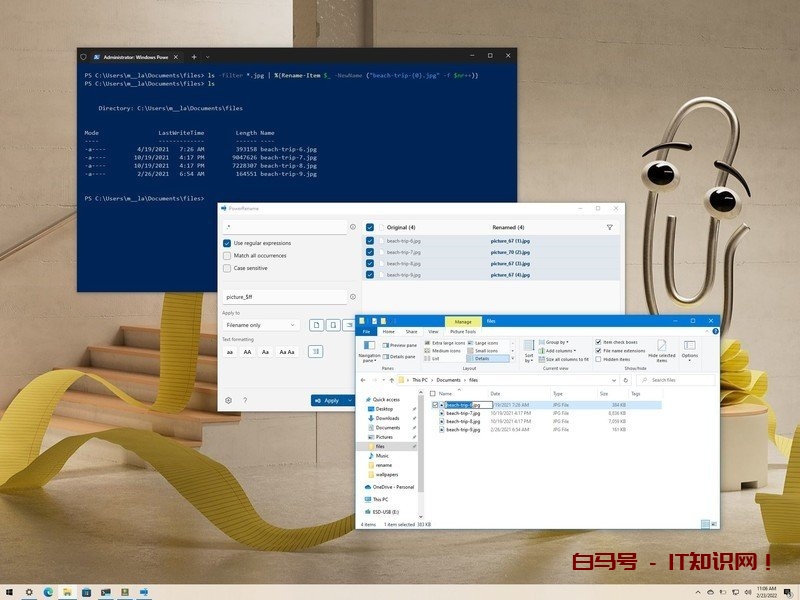The width and height of the screenshot is (800, 600).
Task: Click Hide selected items icon
Action: click(x=661, y=347)
